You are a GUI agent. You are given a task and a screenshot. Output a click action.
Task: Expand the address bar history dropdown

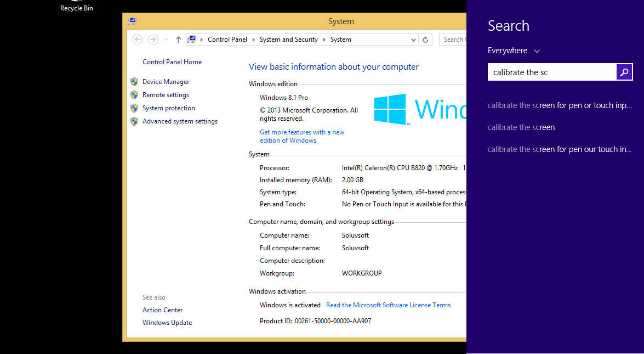click(x=413, y=40)
